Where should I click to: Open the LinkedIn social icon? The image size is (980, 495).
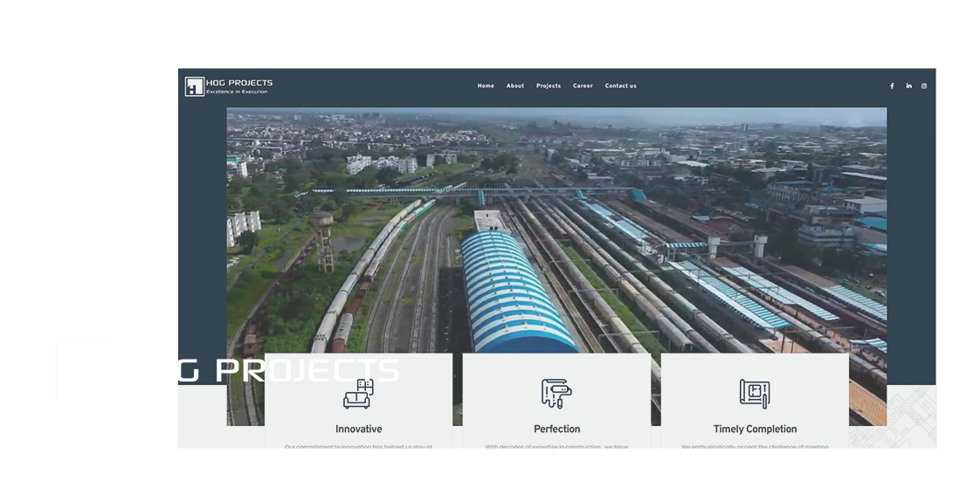point(908,86)
